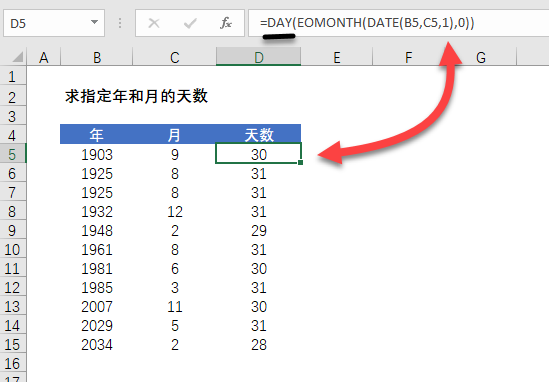Select the cell with year 1961

[x=97, y=249]
